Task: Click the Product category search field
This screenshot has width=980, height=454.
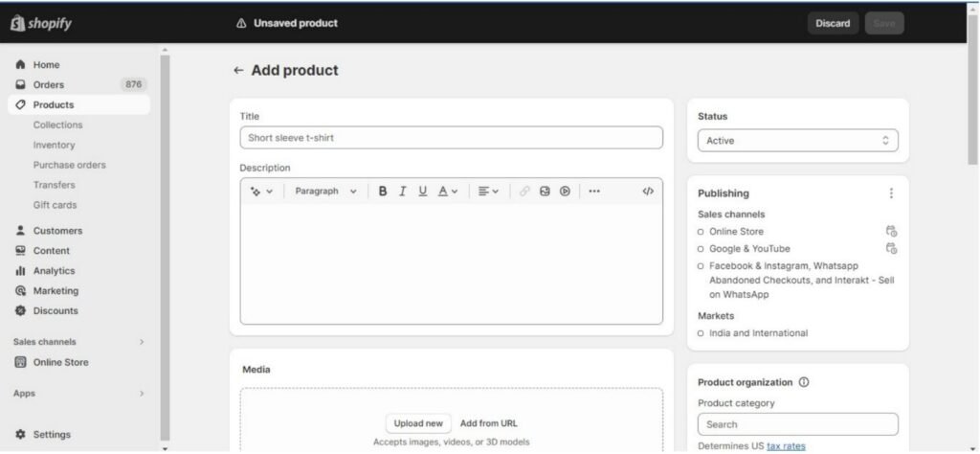Action: coord(798,424)
